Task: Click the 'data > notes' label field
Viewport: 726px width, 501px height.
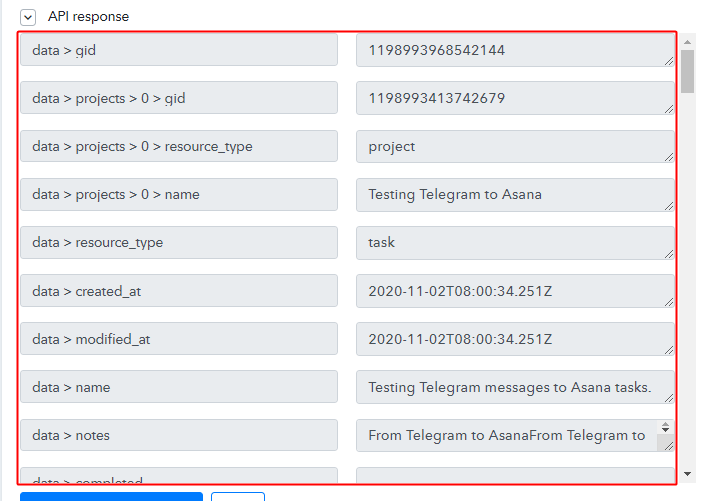Action: point(179,435)
